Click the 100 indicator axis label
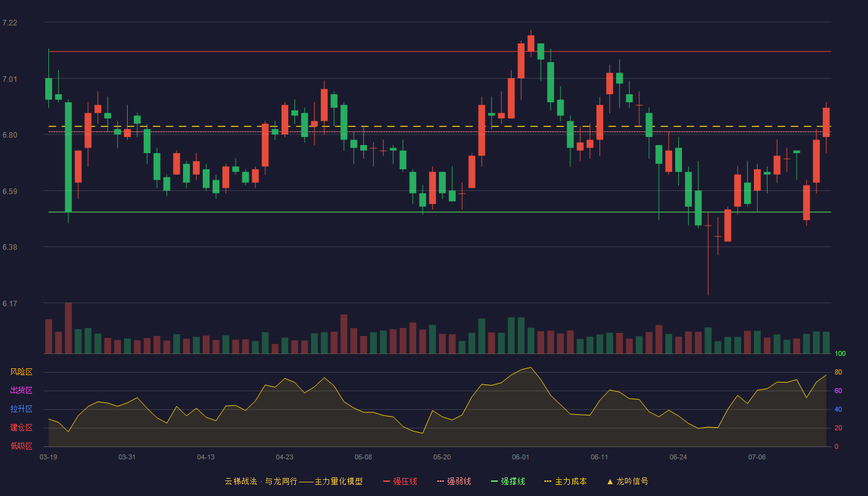The image size is (868, 496). coord(840,354)
